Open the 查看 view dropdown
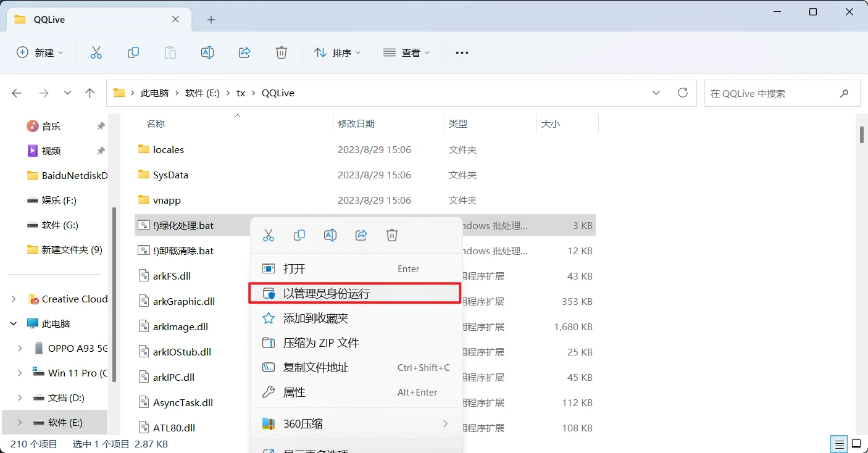The width and height of the screenshot is (868, 453). 407,53
